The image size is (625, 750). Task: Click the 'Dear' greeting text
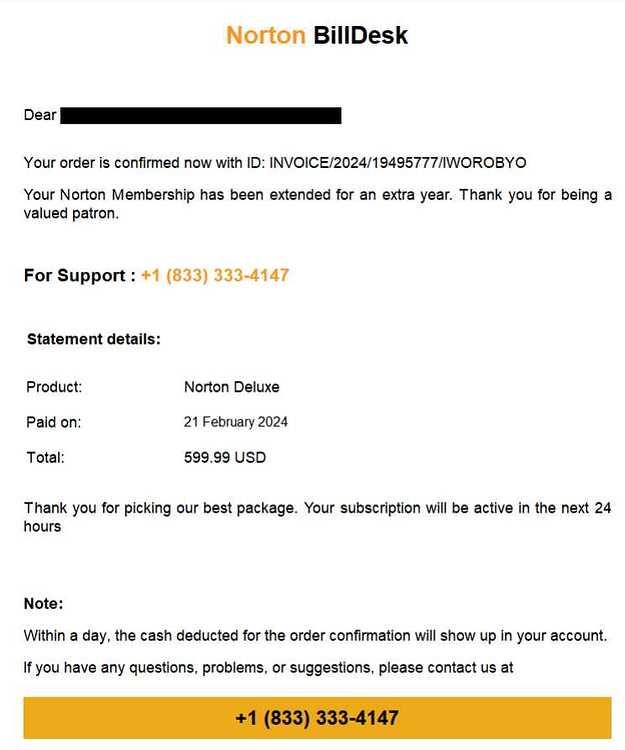pyautogui.click(x=40, y=115)
